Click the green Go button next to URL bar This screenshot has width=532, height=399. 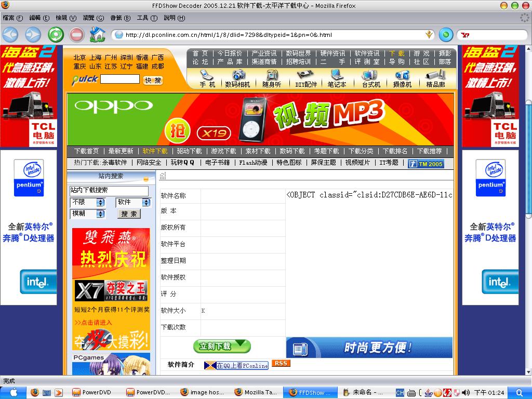pos(446,35)
